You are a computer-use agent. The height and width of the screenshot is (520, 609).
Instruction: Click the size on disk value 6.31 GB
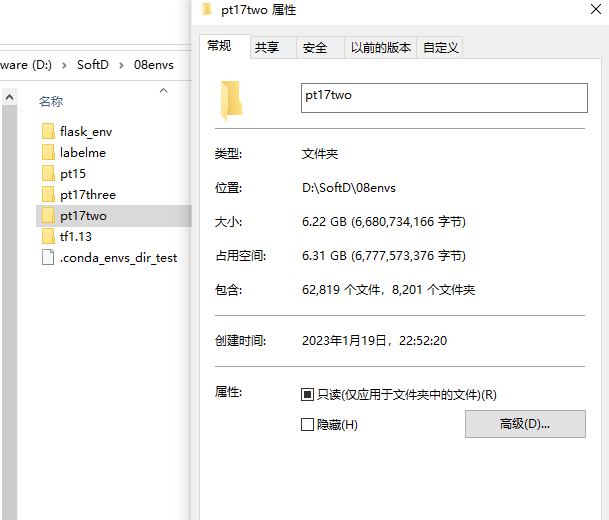click(x=384, y=256)
